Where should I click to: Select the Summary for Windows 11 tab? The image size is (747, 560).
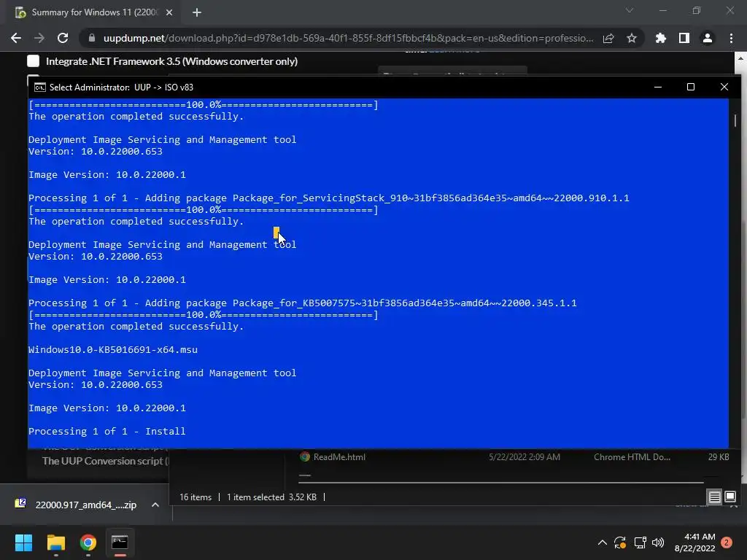pos(94,12)
